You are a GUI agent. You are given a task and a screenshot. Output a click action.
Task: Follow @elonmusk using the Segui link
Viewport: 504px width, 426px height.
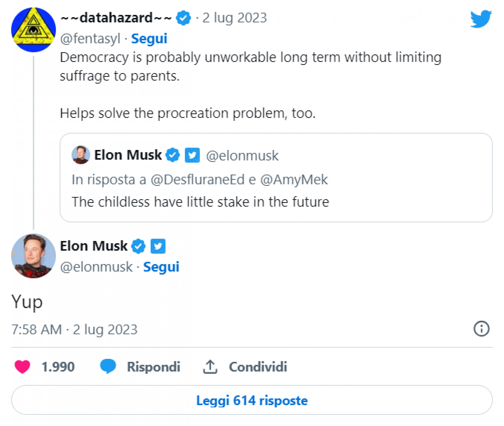161,267
